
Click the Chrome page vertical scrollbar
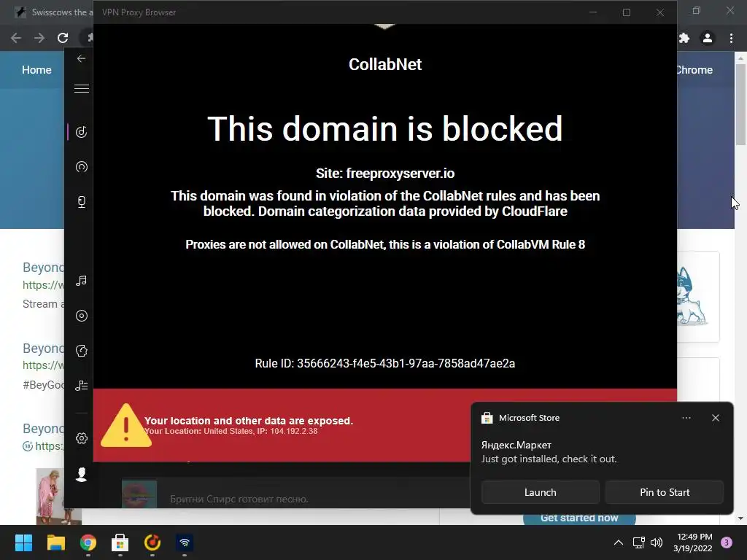(x=740, y=105)
